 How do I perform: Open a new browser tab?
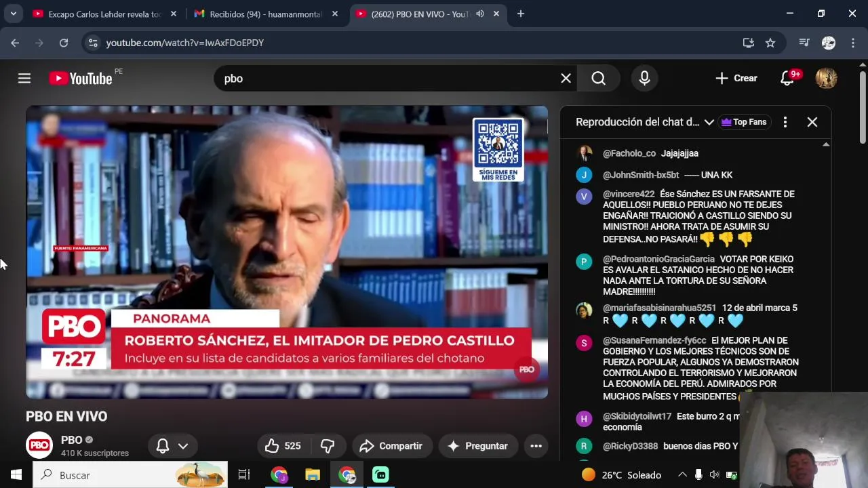click(x=521, y=14)
